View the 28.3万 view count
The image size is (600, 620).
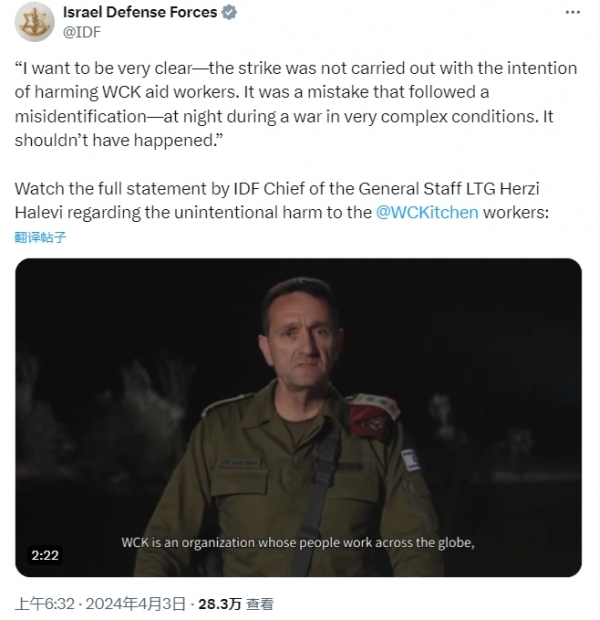tap(220, 604)
